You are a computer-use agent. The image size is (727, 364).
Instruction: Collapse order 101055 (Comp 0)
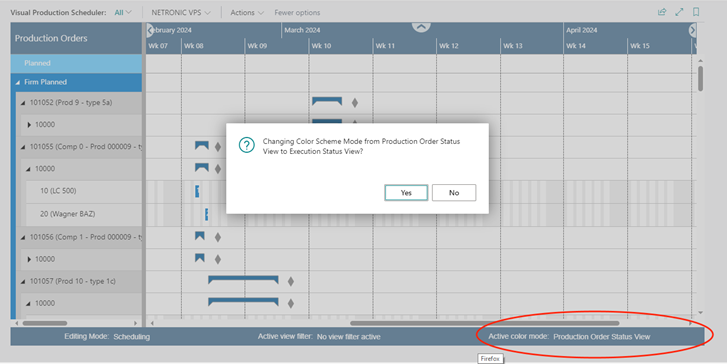(23, 147)
